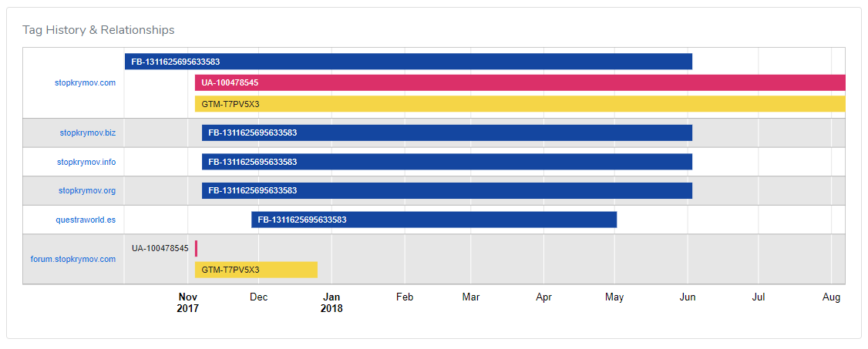The image size is (868, 349).
Task: Click the Jul axis label
Action: point(759,297)
